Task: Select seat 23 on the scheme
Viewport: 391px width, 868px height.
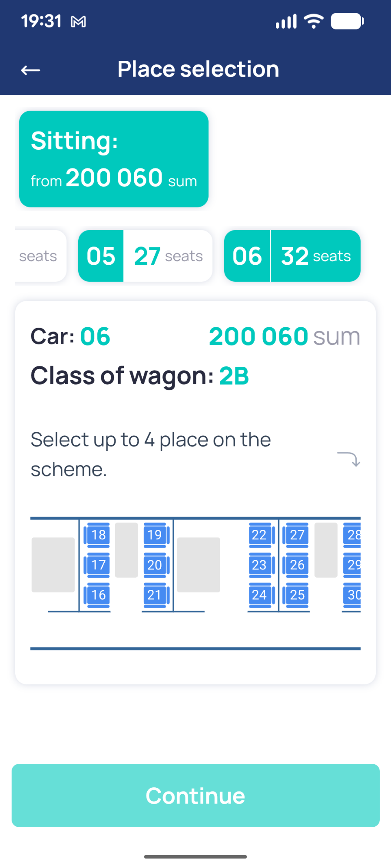Action: coord(259,565)
